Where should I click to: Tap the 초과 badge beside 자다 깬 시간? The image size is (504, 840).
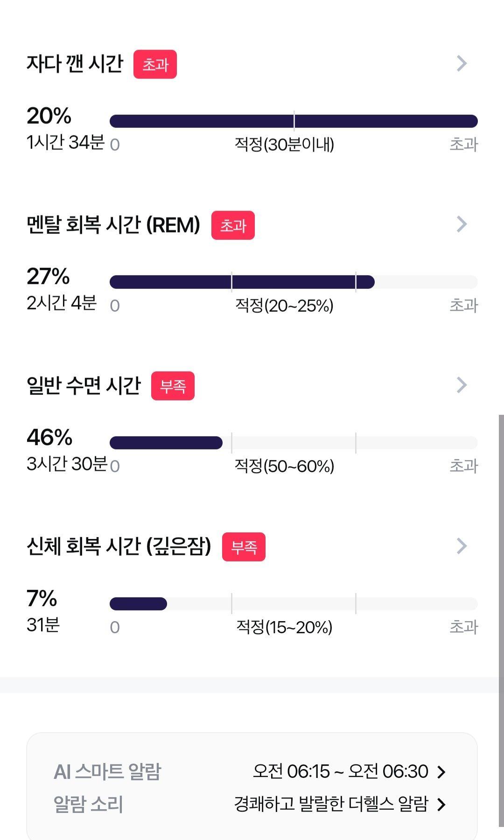(x=155, y=64)
